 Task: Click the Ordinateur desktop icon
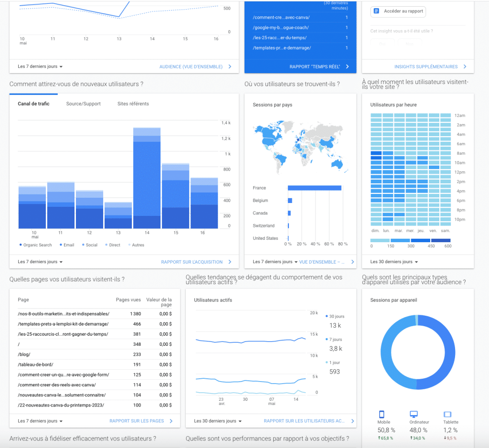(x=414, y=414)
